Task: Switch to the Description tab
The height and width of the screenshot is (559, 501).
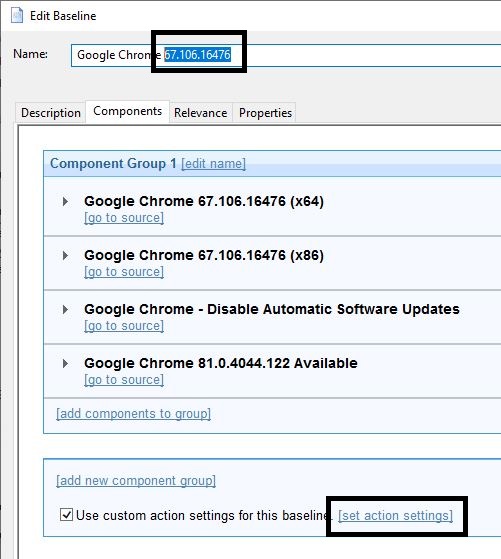Action: tap(51, 113)
